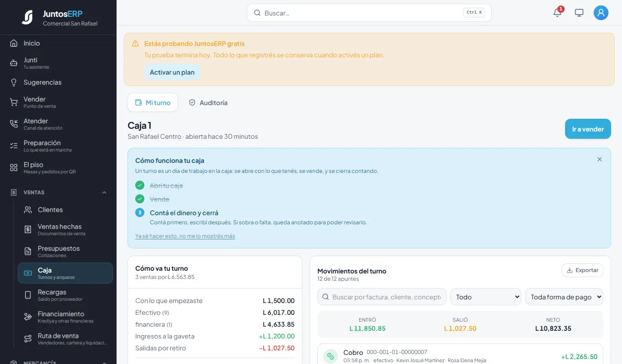Click invoice number 000-001-01-00000007
This screenshot has height=364, width=622.
pos(397,352)
